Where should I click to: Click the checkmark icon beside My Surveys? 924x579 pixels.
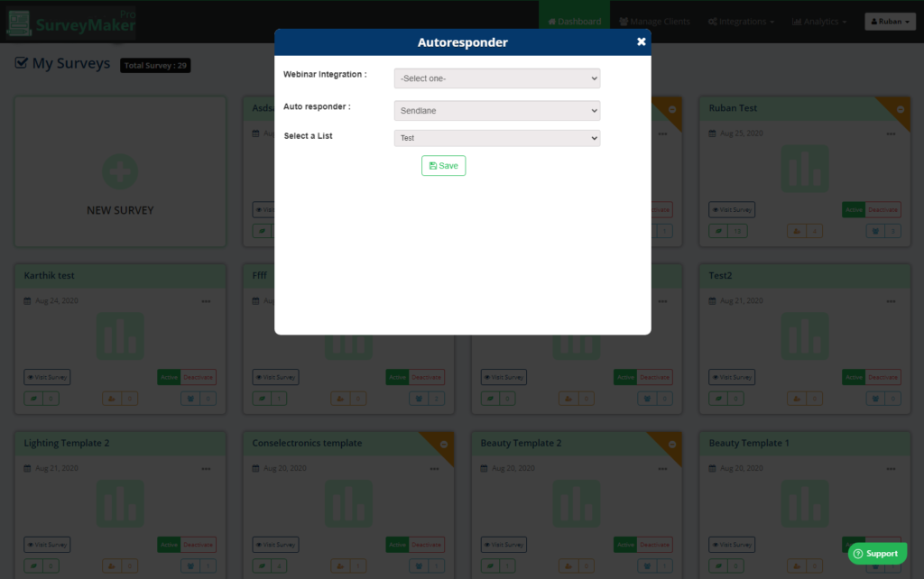22,63
